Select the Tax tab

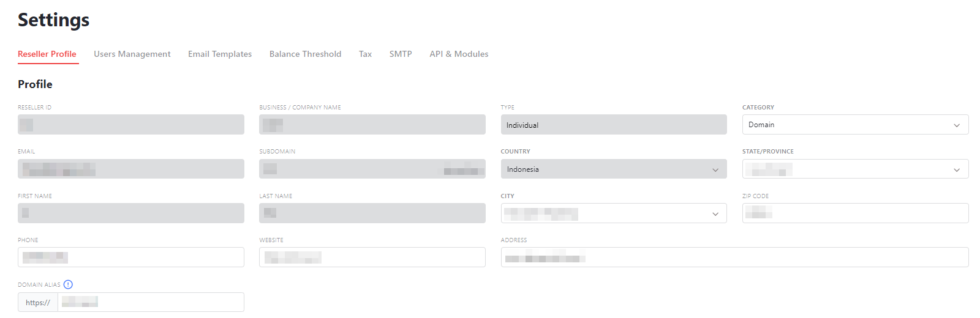tap(365, 54)
